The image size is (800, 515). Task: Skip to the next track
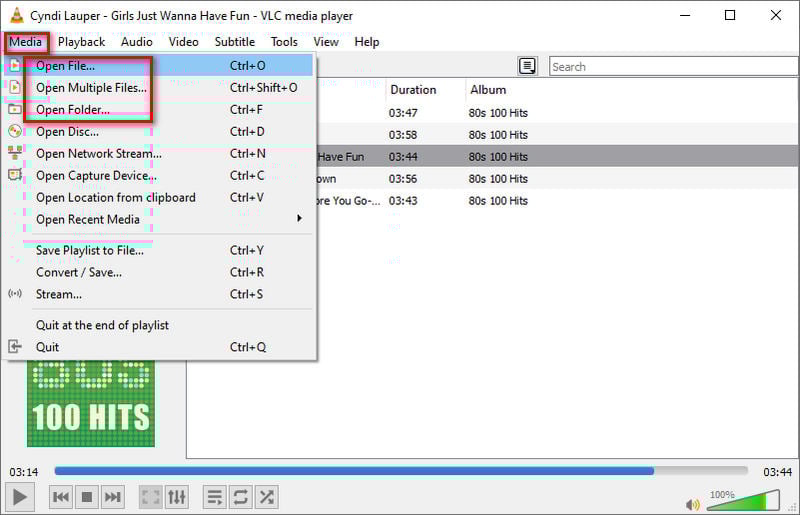point(113,497)
